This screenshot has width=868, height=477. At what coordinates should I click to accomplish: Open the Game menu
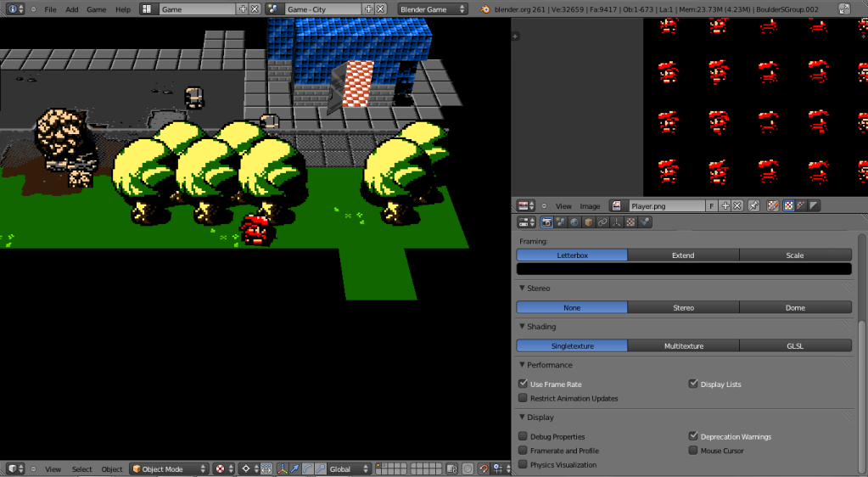pyautogui.click(x=97, y=9)
